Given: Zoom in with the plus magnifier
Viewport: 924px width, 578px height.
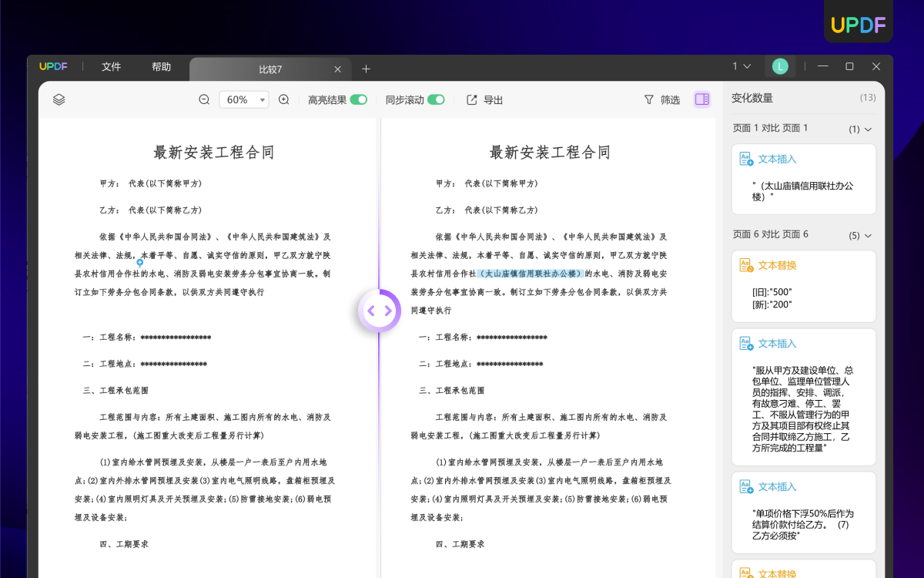Looking at the screenshot, I should pos(283,99).
